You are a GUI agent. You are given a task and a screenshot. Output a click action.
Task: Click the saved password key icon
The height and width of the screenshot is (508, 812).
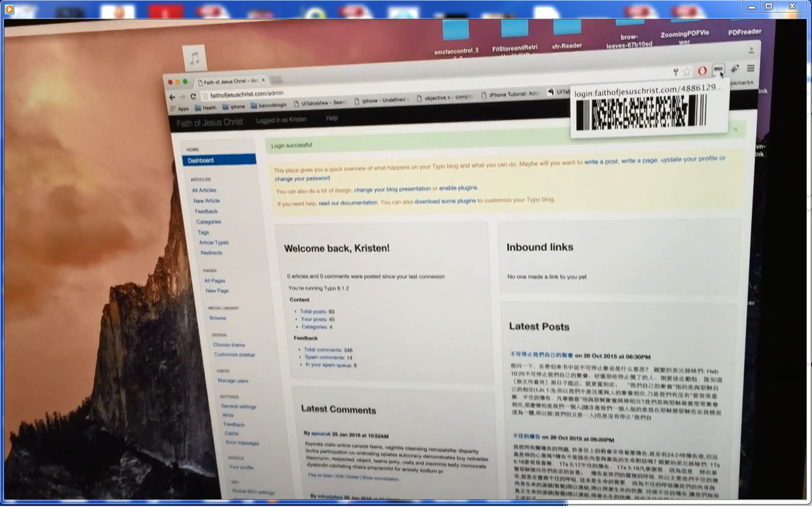pyautogui.click(x=676, y=72)
